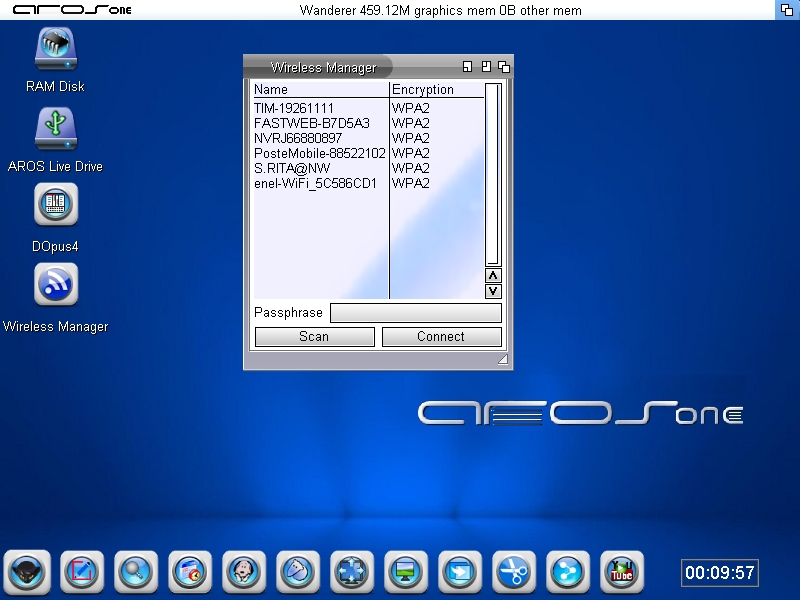This screenshot has width=800, height=600.
Task: Click the black cat dock icon
Action: pyautogui.click(x=28, y=571)
